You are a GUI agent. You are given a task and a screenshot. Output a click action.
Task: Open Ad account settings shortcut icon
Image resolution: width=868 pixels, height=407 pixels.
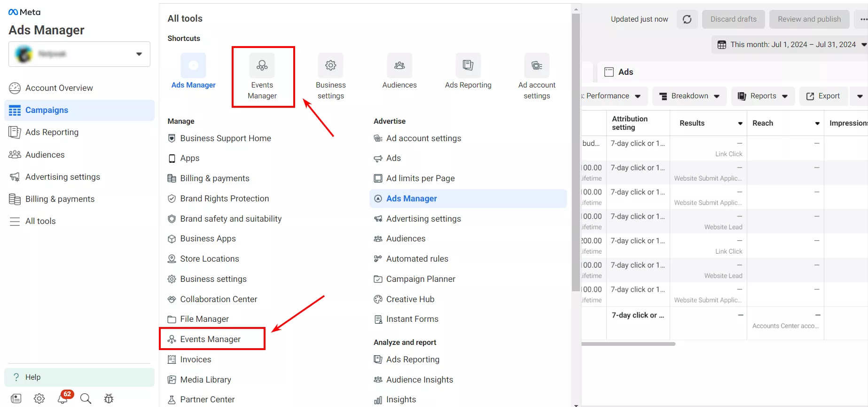click(537, 65)
